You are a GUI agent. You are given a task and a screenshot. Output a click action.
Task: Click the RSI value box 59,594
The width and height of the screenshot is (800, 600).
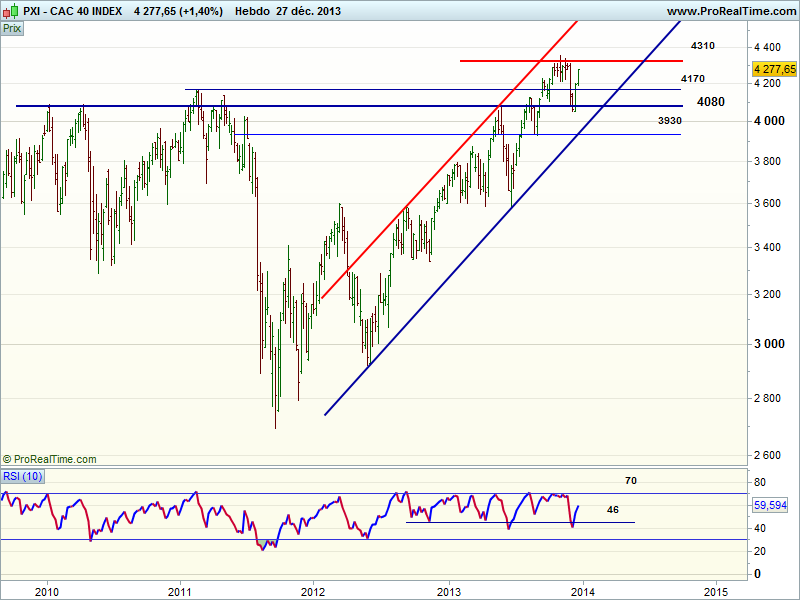click(770, 506)
